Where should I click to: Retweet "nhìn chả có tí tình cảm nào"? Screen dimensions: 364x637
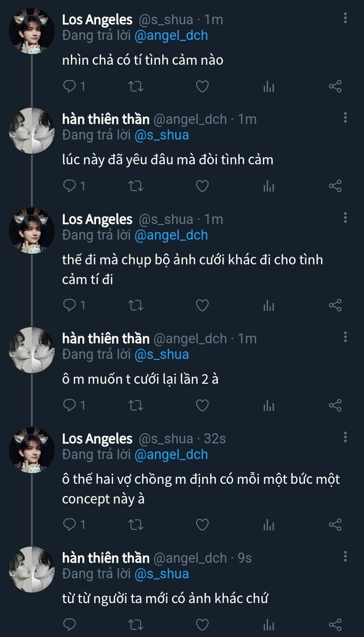coord(136,86)
